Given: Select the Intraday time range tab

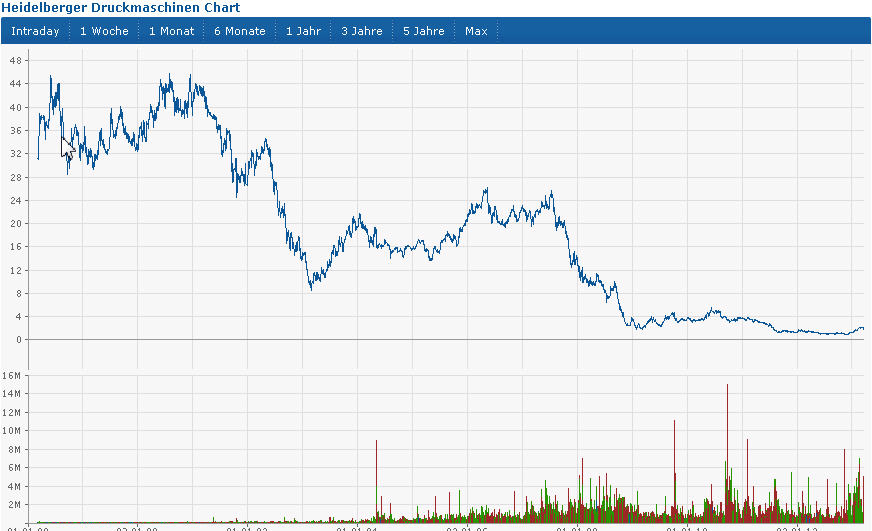Looking at the screenshot, I should 35,31.
